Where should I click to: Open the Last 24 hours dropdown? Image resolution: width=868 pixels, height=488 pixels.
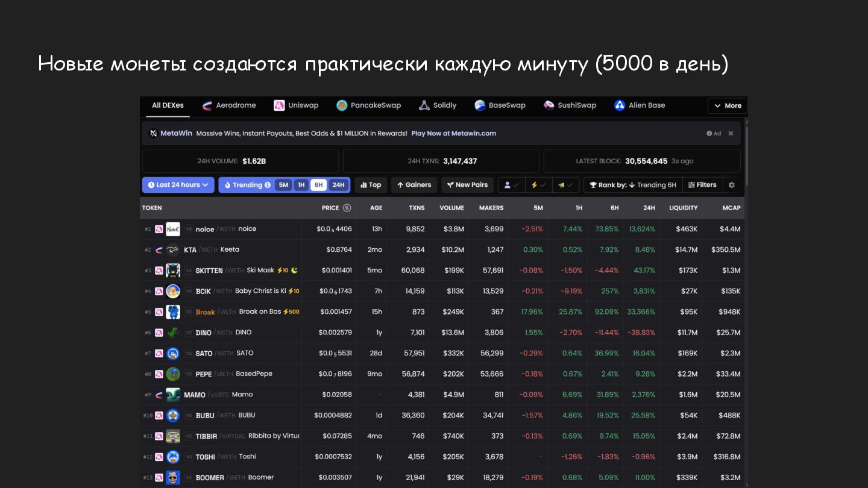(178, 185)
